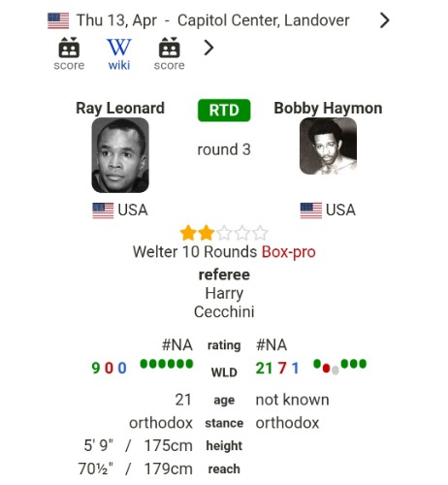The height and width of the screenshot is (485, 448).
Task: Open the red Box-pro link
Action: tap(288, 252)
